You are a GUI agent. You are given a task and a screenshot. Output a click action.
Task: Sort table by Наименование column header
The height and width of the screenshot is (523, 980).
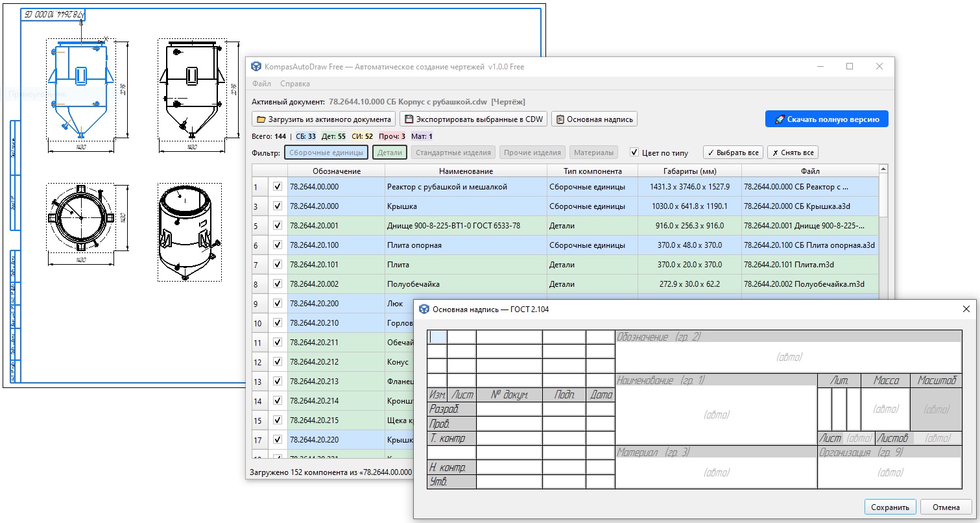click(x=465, y=171)
